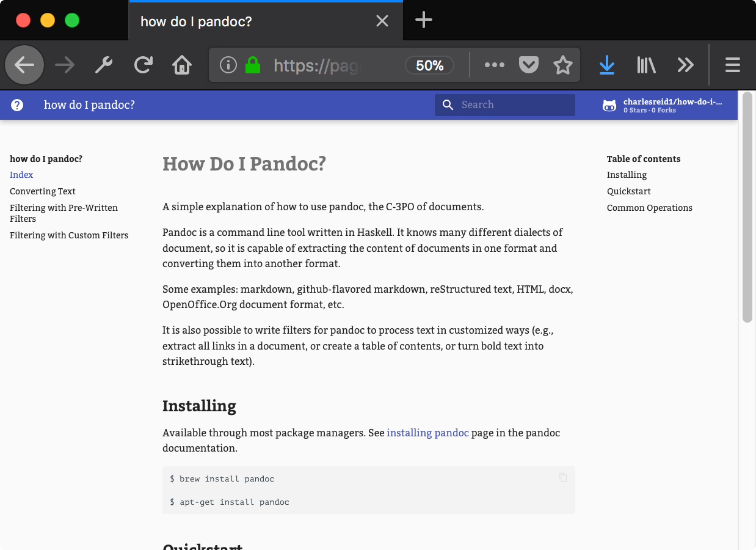The image size is (756, 550).
Task: Click the 'how do I pandoc?' header title
Action: (89, 105)
